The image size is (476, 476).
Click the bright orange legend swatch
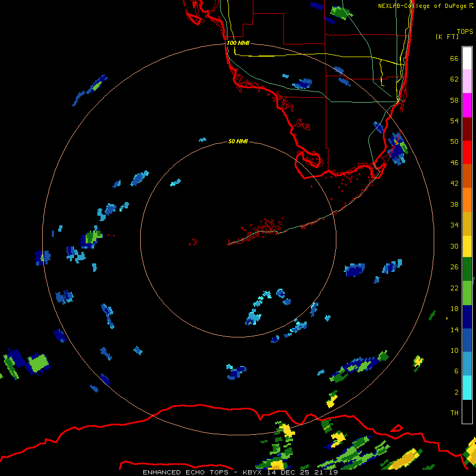point(467,200)
